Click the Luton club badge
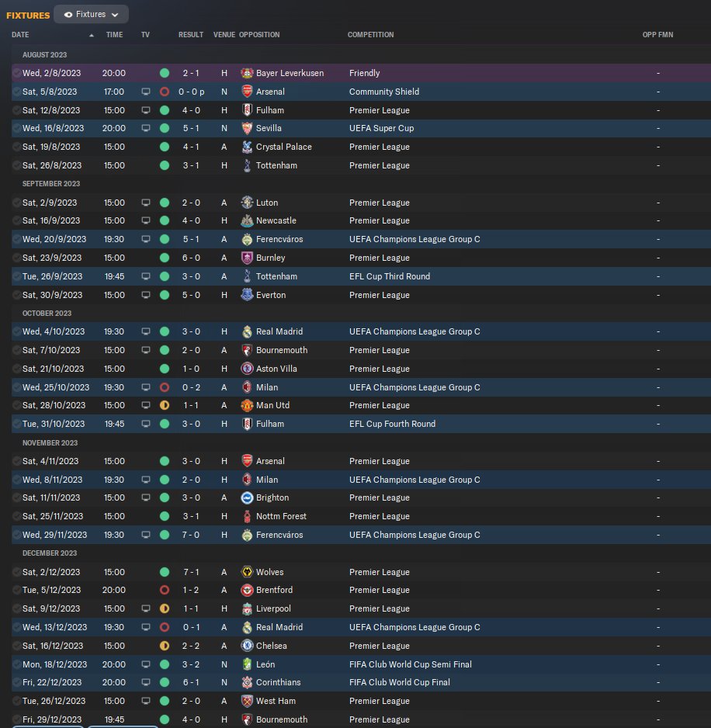 pyautogui.click(x=247, y=203)
